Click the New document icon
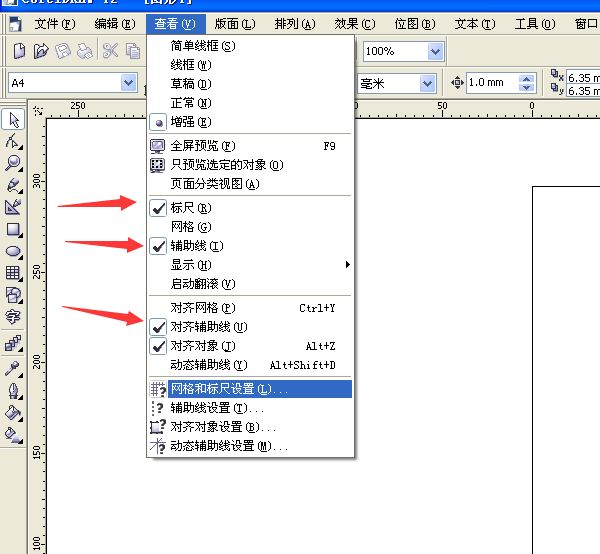 click(19, 51)
